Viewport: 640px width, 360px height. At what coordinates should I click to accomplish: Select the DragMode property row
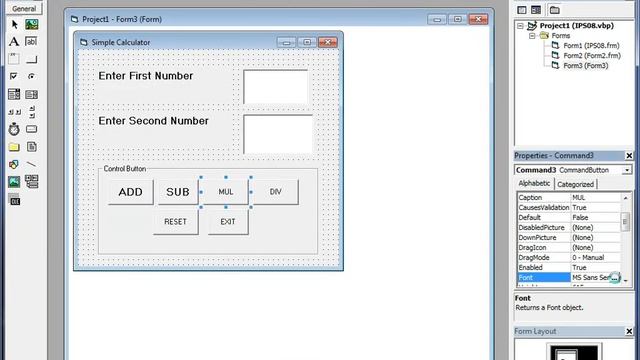[x=569, y=258]
